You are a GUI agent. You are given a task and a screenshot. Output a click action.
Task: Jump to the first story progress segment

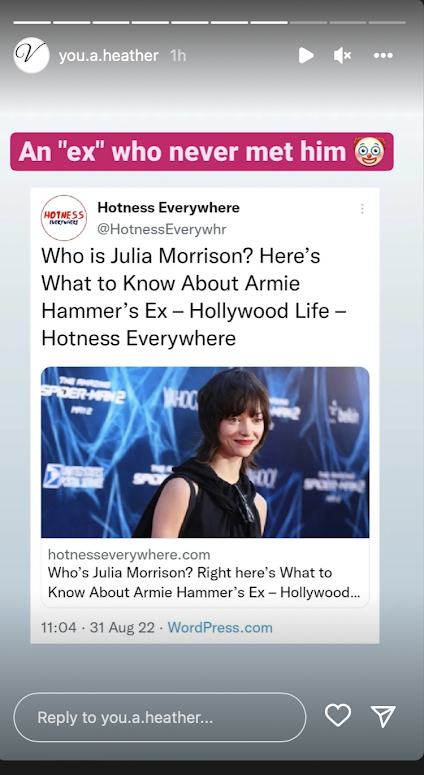tap(32, 22)
